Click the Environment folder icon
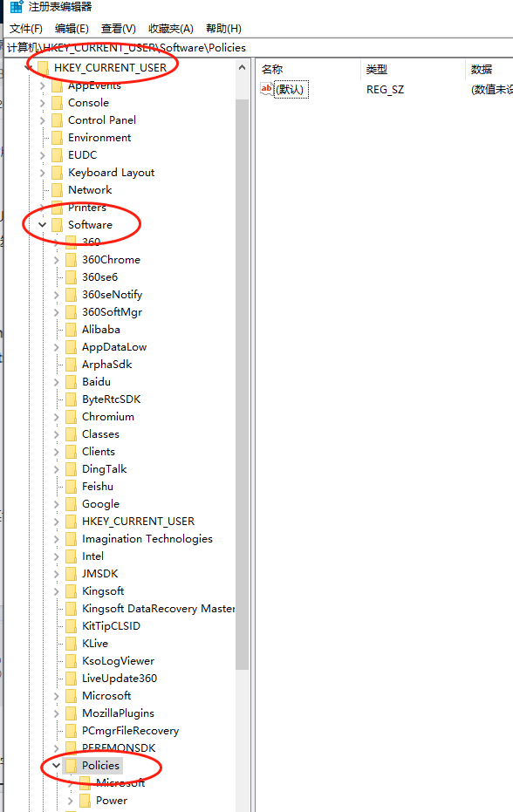This screenshot has width=513, height=812. 58,138
